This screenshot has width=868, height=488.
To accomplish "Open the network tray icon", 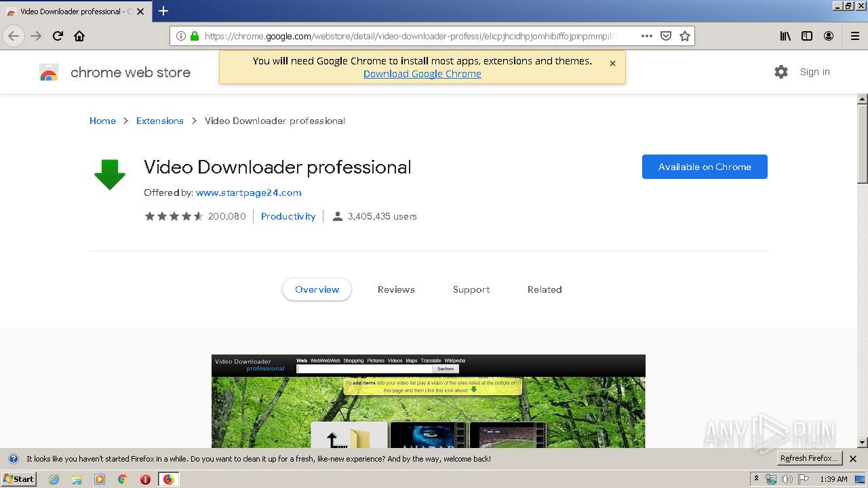I will point(771,479).
